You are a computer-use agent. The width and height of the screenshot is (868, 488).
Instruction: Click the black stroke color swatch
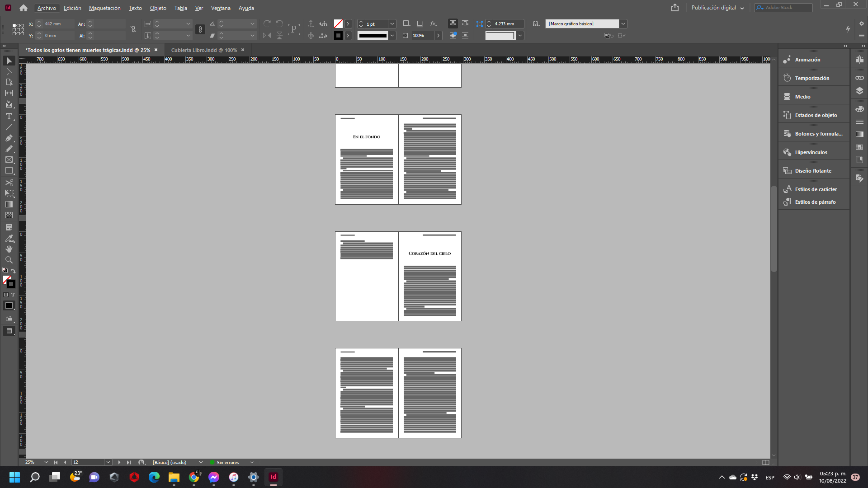coord(338,36)
